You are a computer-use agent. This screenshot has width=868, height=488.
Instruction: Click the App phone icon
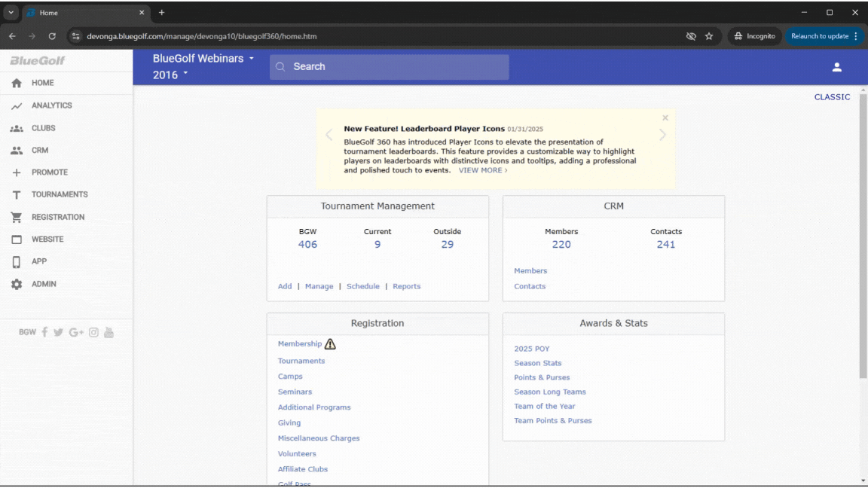click(x=17, y=262)
